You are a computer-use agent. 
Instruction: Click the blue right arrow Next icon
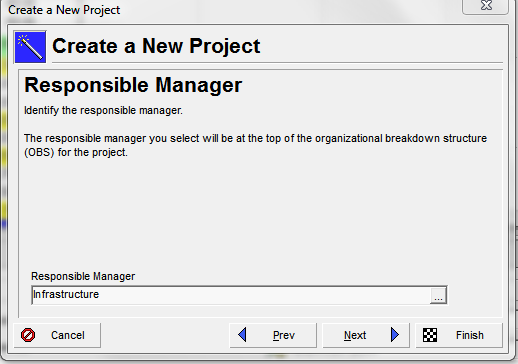pyautogui.click(x=395, y=335)
